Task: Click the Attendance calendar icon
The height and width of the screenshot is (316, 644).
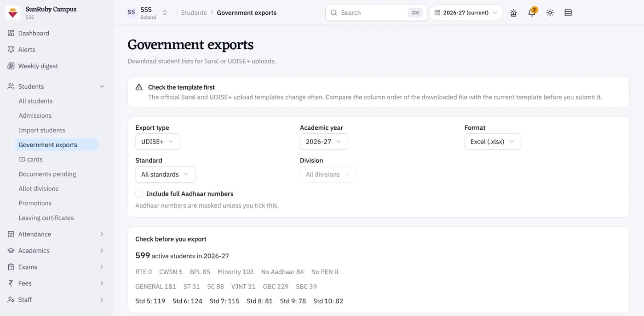Action: pos(11,234)
